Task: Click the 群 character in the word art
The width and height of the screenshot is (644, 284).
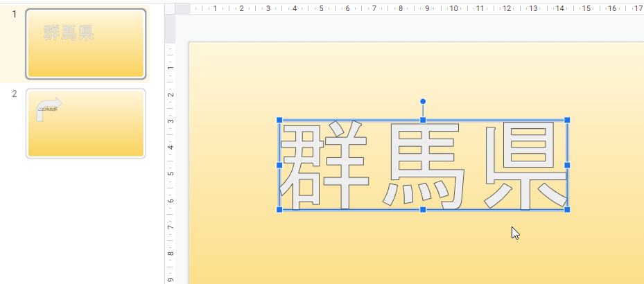Action: point(324,165)
